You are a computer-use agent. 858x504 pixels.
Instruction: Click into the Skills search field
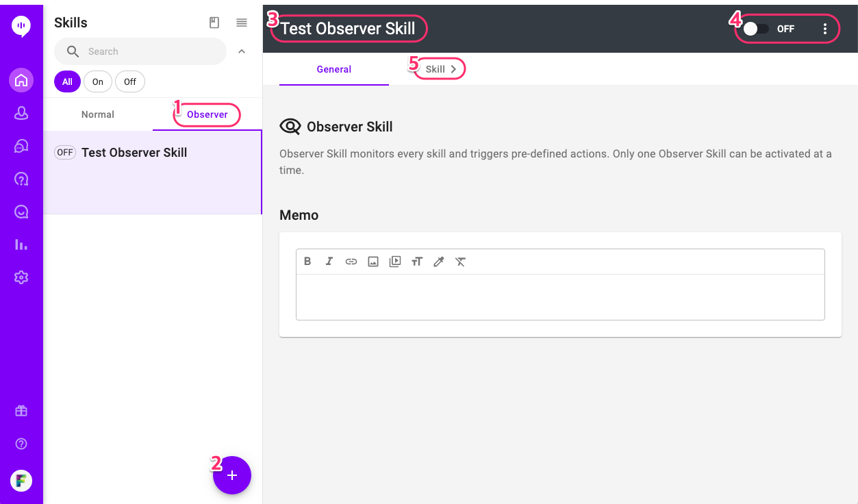click(x=140, y=51)
